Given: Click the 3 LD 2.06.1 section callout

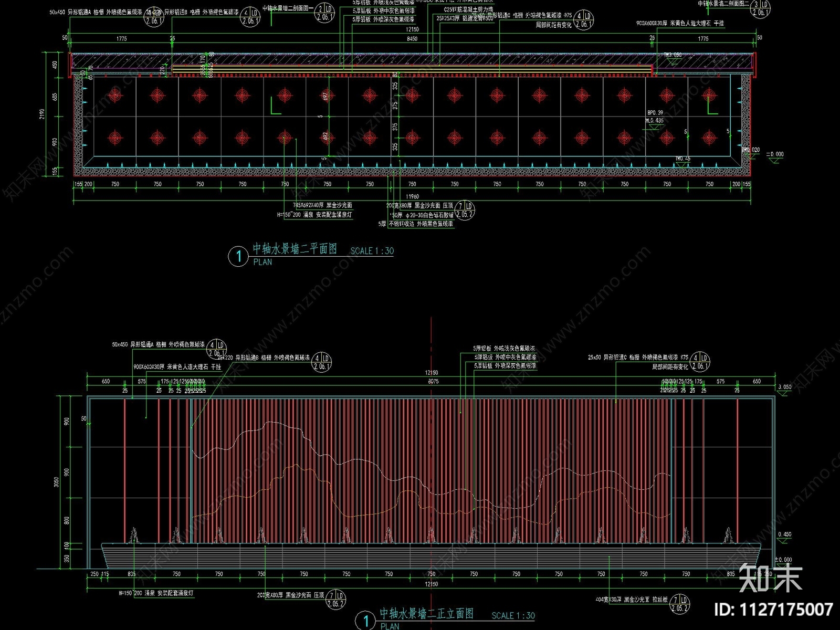Looking at the screenshot, I should tap(760, 8).
